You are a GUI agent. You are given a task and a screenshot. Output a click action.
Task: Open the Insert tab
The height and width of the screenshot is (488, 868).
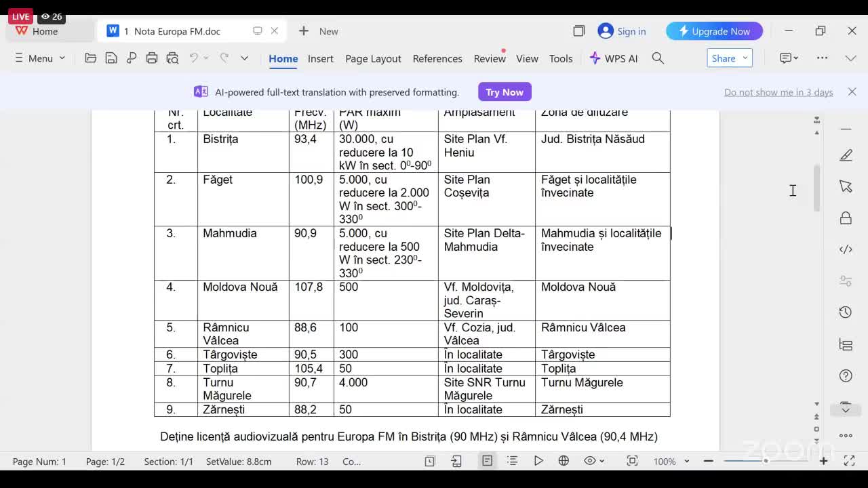(x=320, y=58)
